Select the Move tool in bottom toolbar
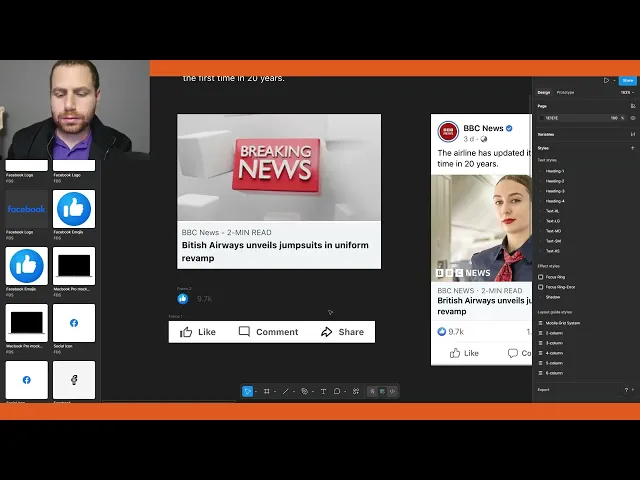The image size is (640, 480). point(247,391)
